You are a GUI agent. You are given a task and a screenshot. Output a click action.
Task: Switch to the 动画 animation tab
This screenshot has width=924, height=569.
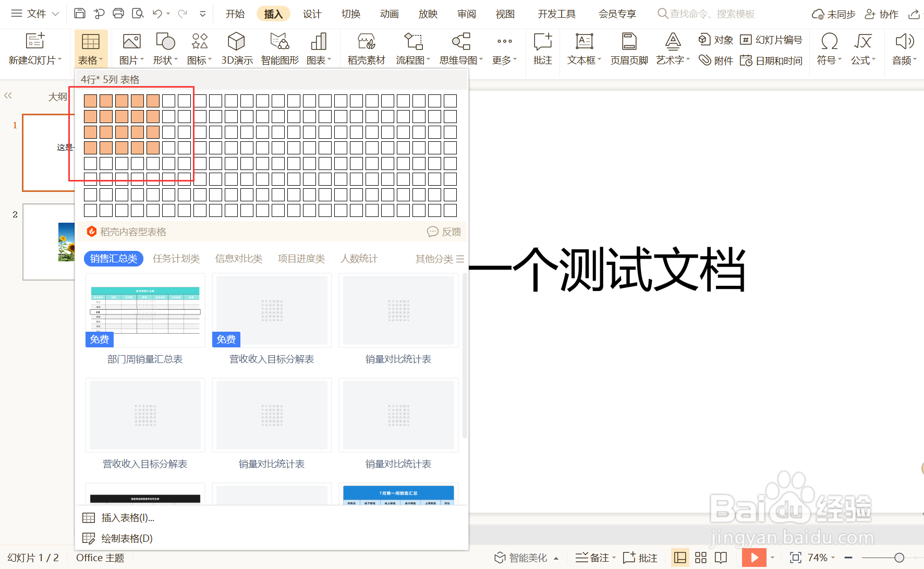point(390,14)
